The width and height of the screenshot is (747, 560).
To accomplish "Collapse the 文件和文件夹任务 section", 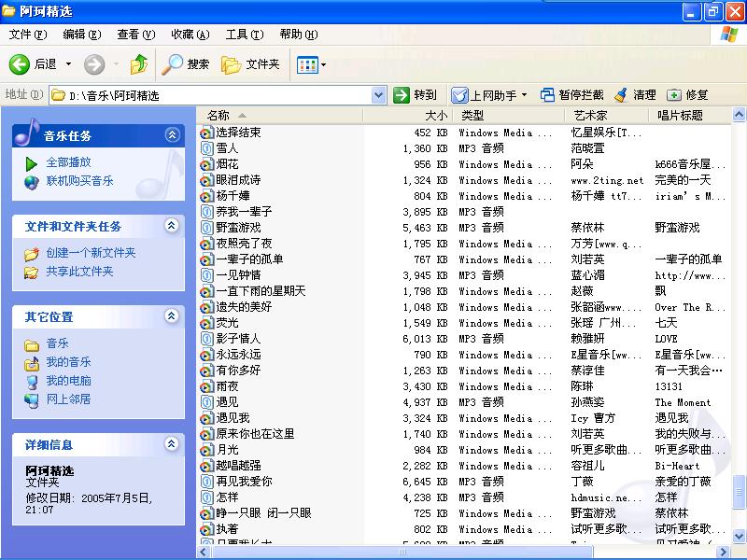I will click(172, 226).
